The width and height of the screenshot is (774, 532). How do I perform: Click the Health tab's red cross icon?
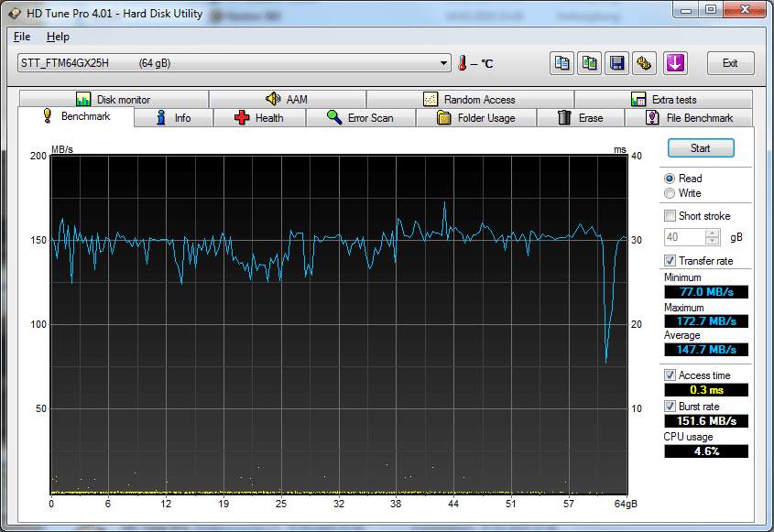(x=242, y=117)
